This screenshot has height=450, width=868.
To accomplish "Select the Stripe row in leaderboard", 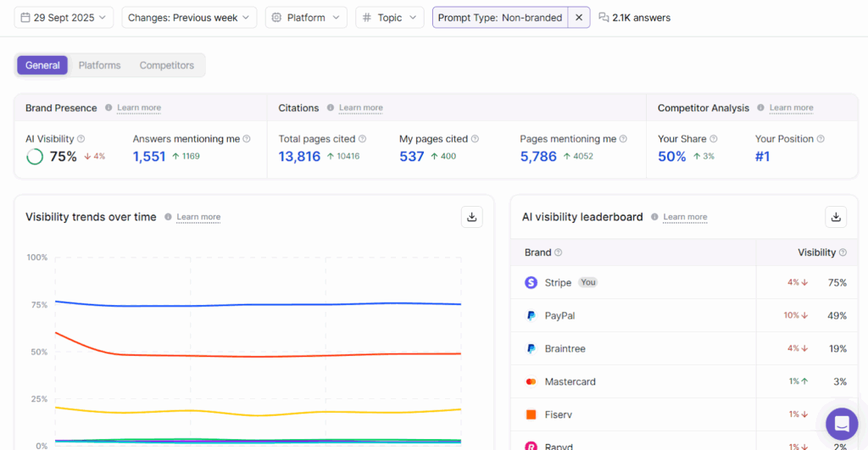I will (684, 283).
